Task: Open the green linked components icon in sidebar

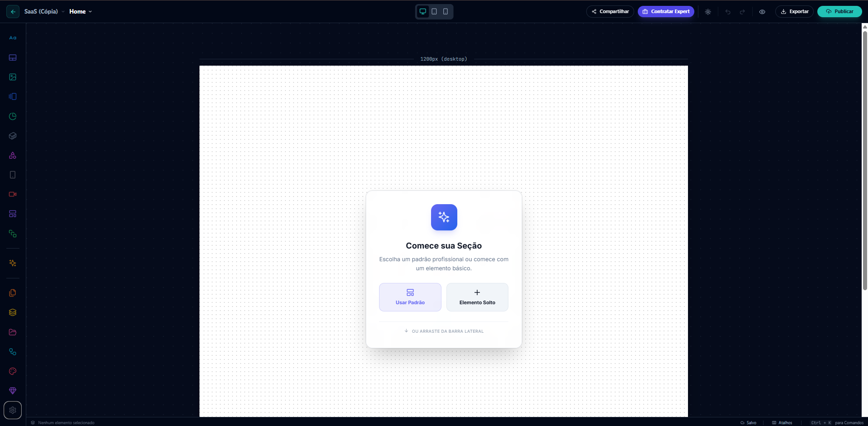Action: coord(13,234)
